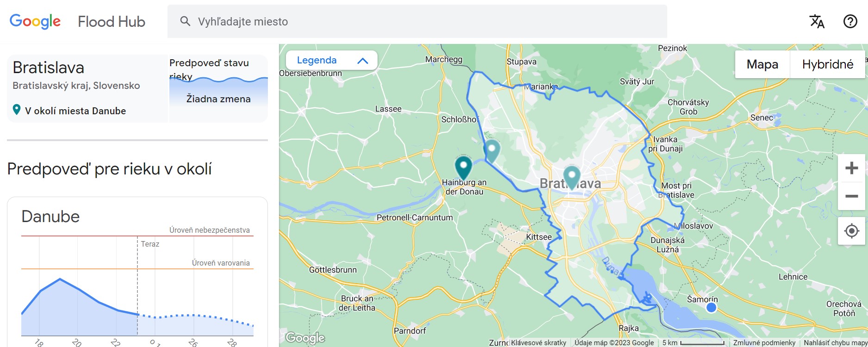Click the Google logo
Viewport: 868px width, 347px height.
click(35, 21)
